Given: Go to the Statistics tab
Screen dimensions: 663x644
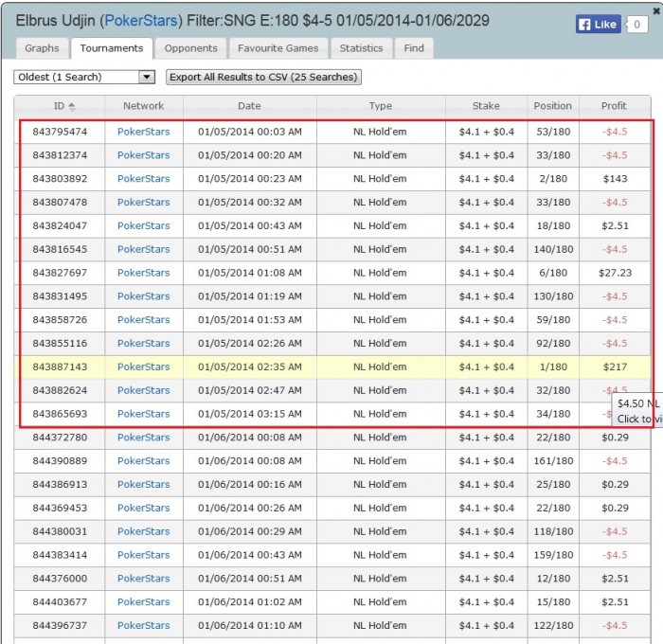Looking at the screenshot, I should (x=361, y=48).
